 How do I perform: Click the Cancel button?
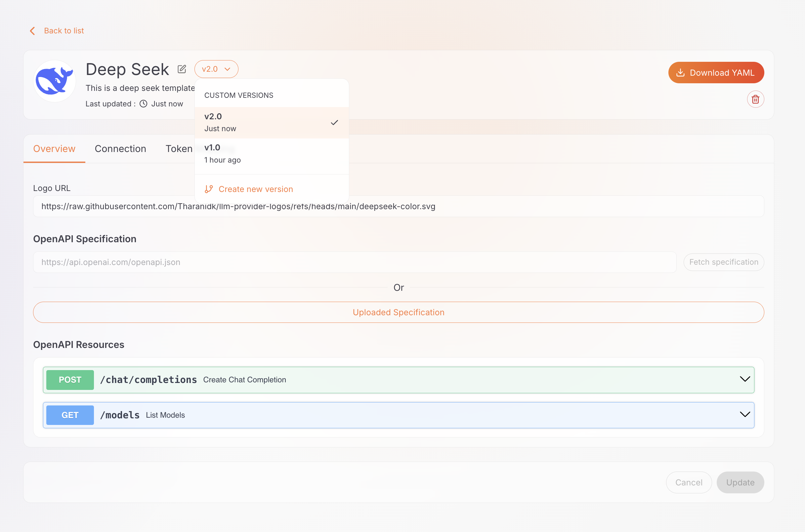click(689, 482)
